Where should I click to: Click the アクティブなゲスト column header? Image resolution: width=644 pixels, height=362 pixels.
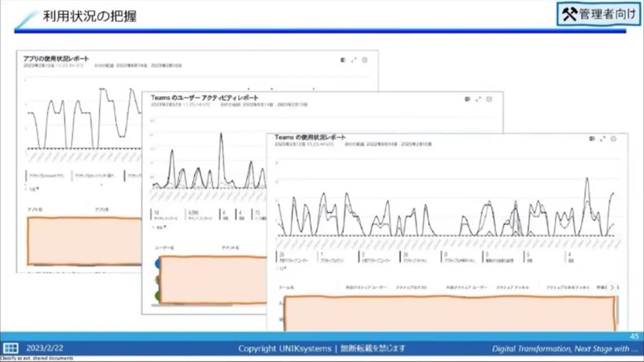point(412,288)
